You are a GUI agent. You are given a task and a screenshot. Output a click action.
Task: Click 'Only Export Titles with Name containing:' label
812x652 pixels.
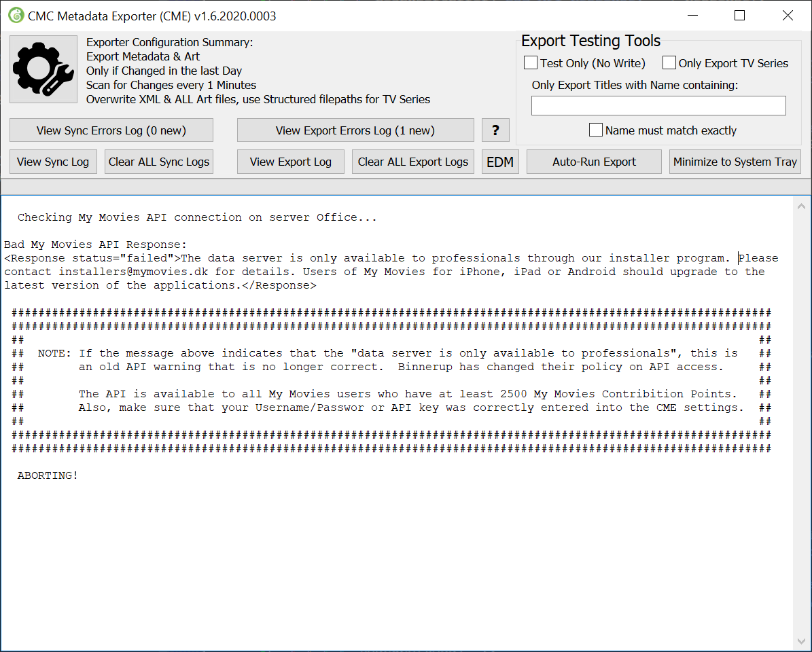click(635, 85)
